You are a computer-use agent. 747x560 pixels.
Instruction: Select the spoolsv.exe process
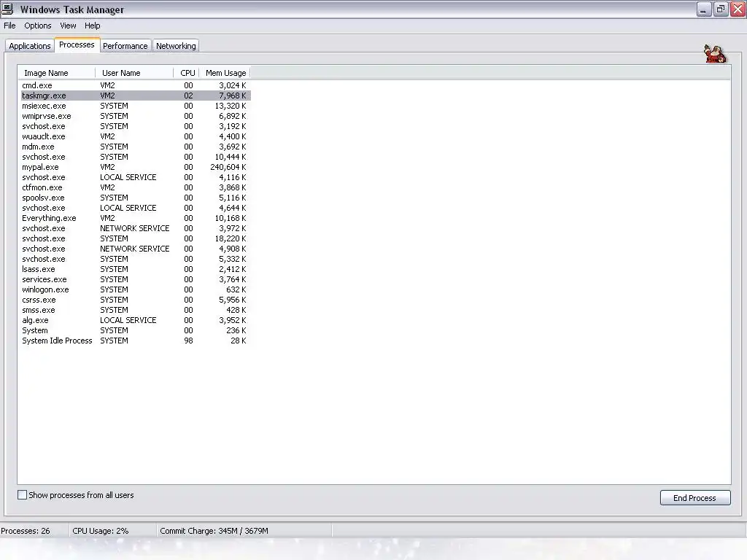pyautogui.click(x=135, y=198)
